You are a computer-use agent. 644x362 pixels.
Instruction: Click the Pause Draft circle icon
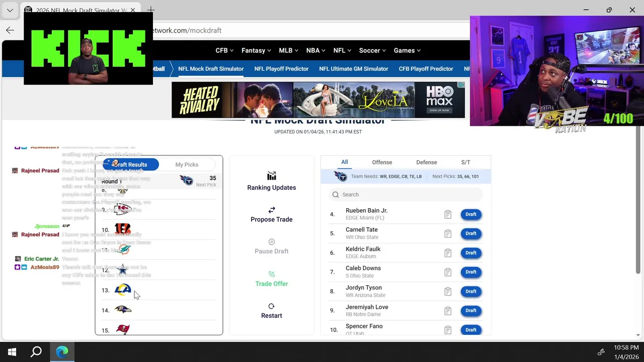[272, 242]
